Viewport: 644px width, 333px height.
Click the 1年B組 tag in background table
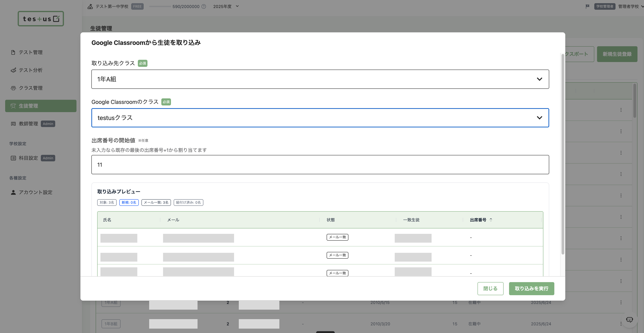click(111, 324)
